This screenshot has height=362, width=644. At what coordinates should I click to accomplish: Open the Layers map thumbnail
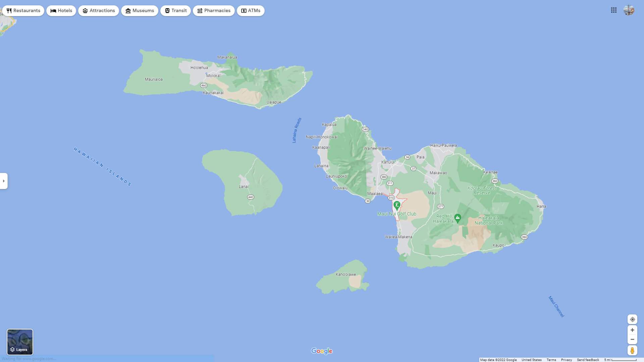tap(20, 342)
